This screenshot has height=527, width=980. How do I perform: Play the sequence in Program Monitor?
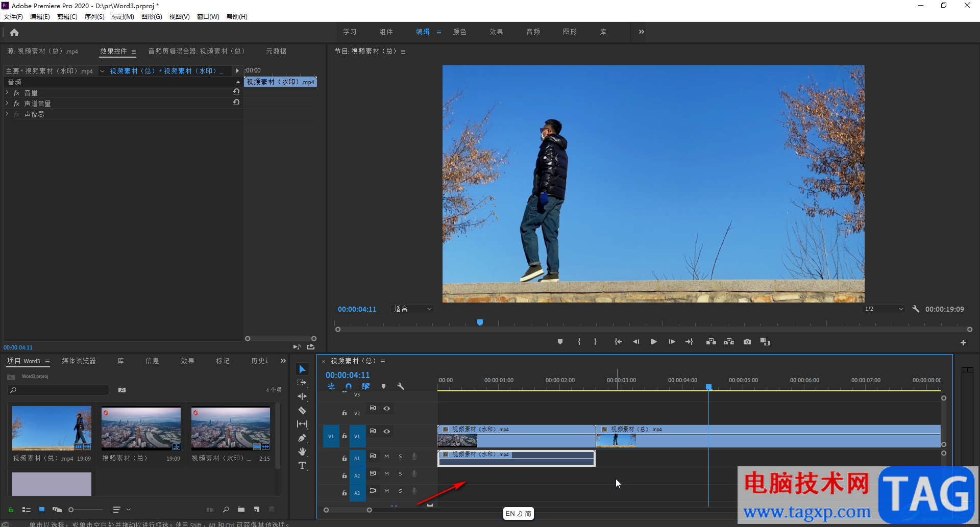click(653, 342)
